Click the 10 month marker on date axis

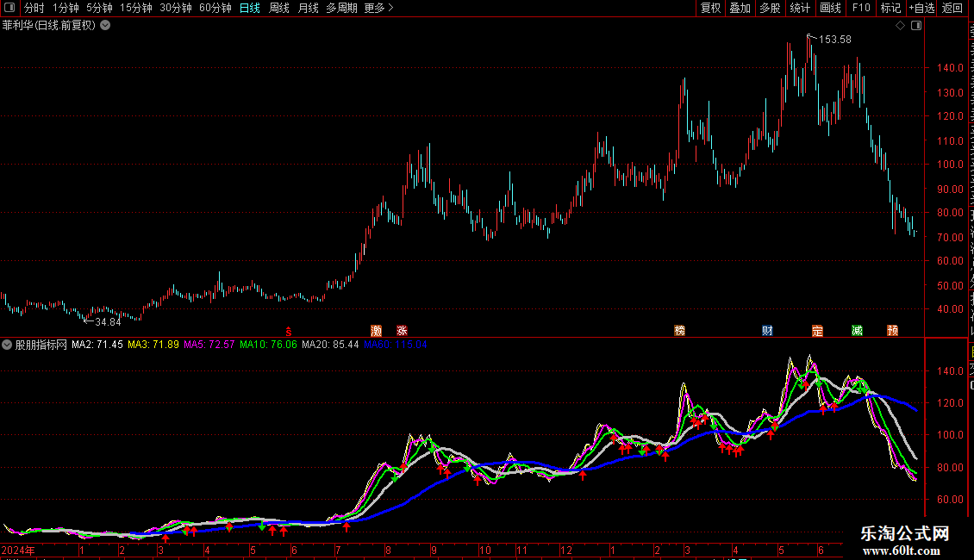point(484,550)
